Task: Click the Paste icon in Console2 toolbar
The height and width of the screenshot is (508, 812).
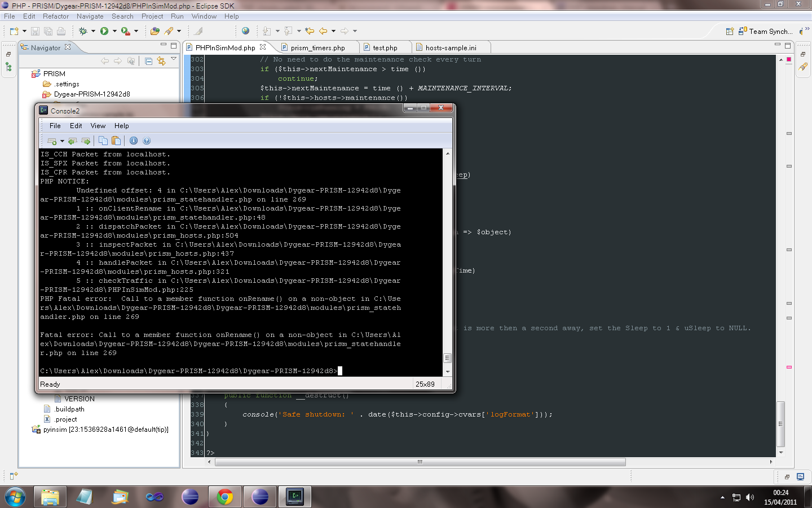Action: 116,141
